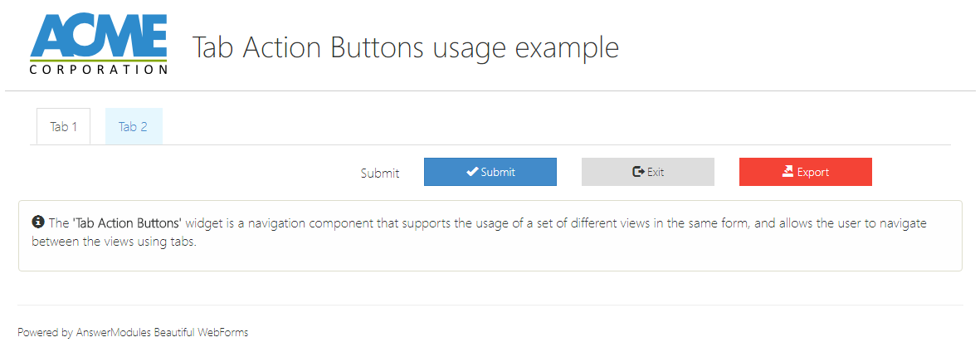Click the Submit label left of buttons
The height and width of the screenshot is (352, 980).
pyautogui.click(x=380, y=174)
